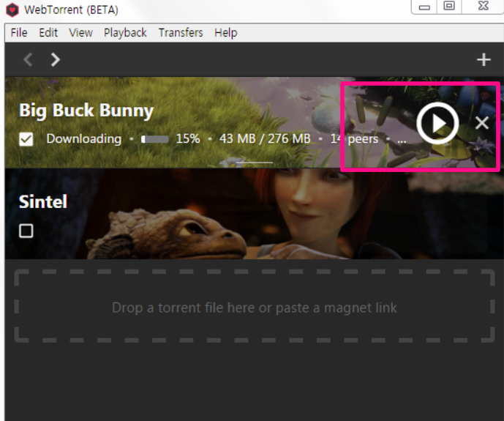Click the WebTorrent logo in title bar
504x421 pixels.
pyautogui.click(x=12, y=10)
